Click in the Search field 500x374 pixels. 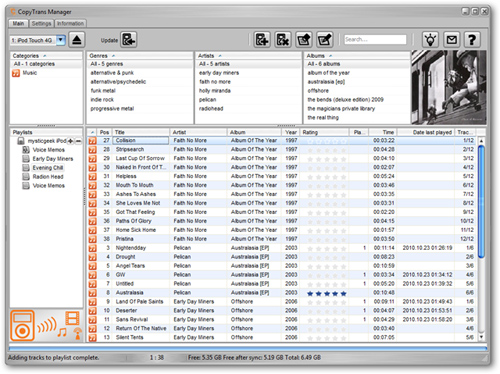(x=375, y=40)
